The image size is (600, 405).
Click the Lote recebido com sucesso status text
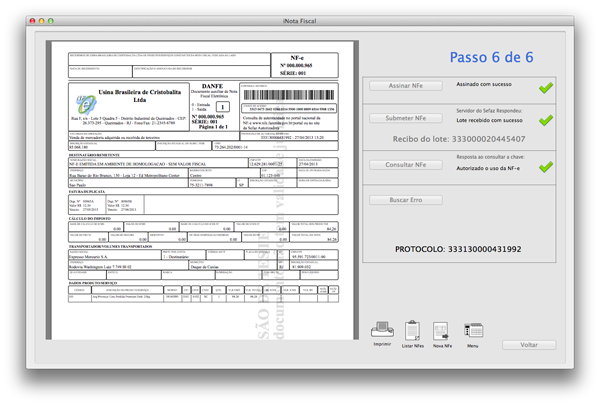point(489,120)
